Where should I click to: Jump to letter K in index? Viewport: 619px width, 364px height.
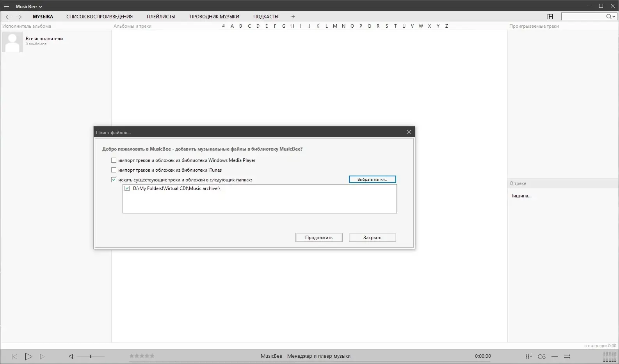(318, 26)
